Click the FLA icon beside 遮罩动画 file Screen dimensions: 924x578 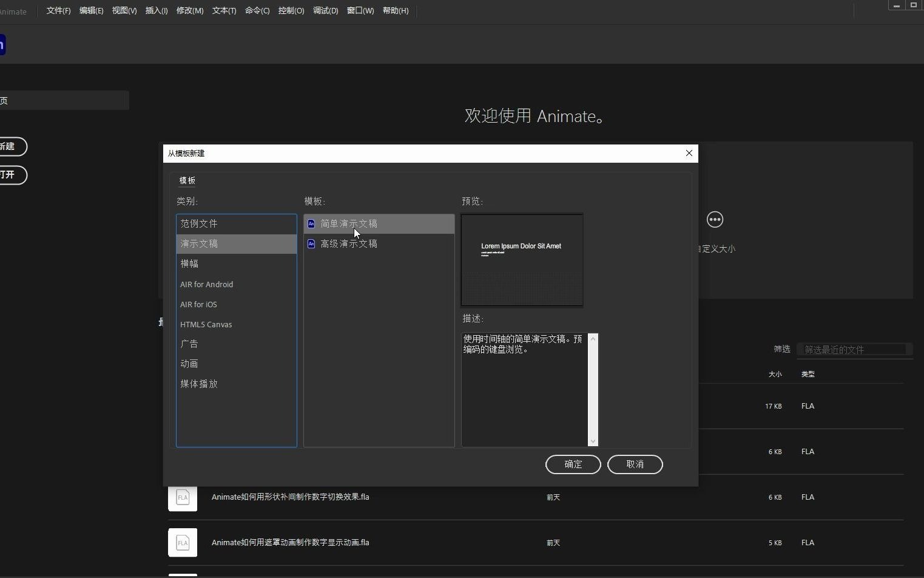pos(182,542)
